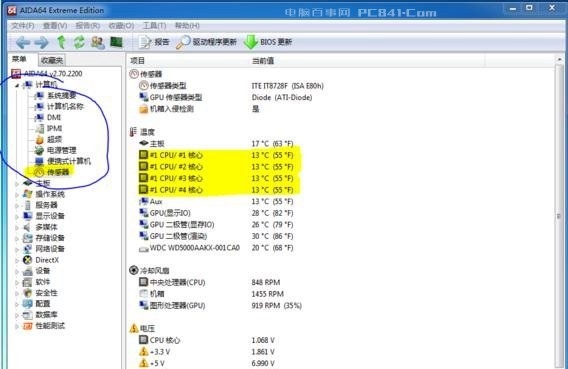Go back with the left arrow toolbar icon
568x369 pixels.
tap(22, 42)
